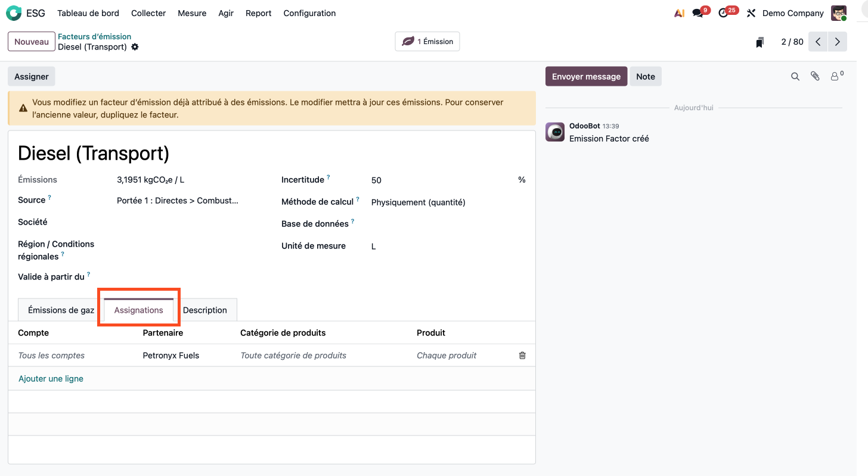Screen dimensions: 868x476
Task: Click the gear icon beside Diesel (Transport)
Action: [x=135, y=47]
